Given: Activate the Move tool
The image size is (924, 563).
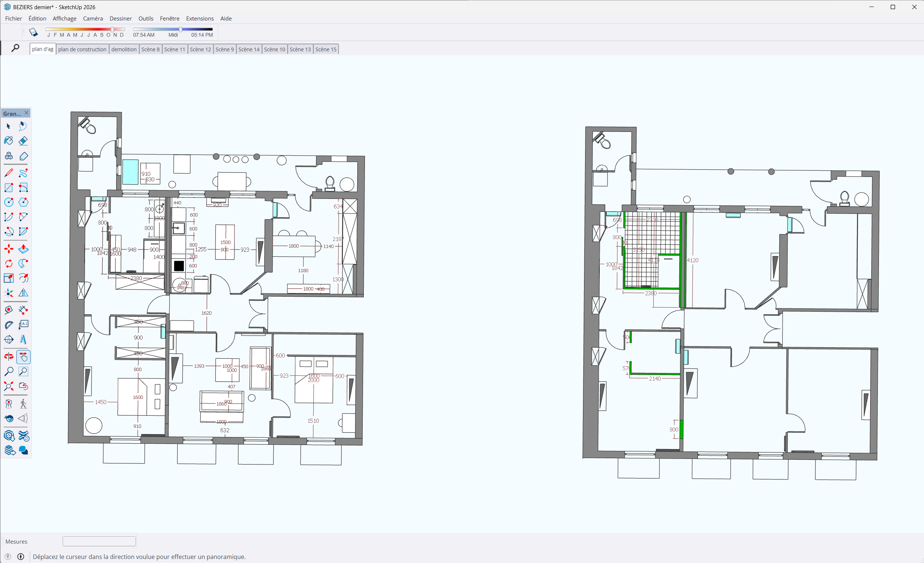Looking at the screenshot, I should tap(9, 249).
